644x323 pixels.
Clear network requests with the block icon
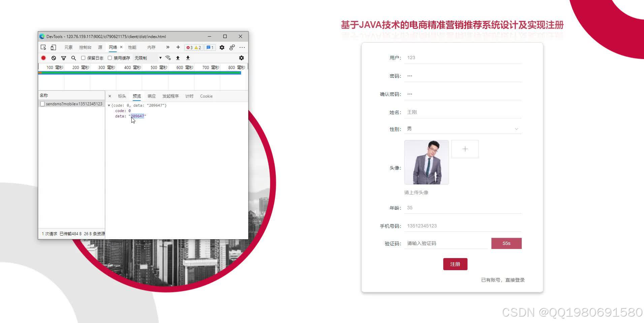coord(54,58)
